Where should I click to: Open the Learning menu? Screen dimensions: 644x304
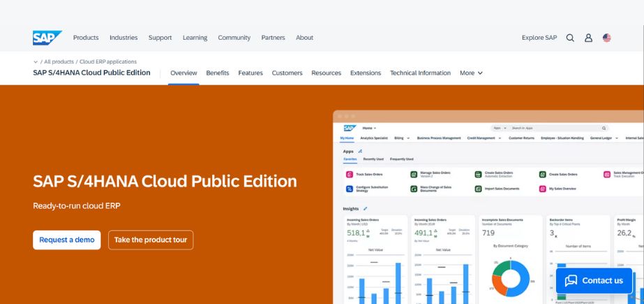(x=195, y=38)
